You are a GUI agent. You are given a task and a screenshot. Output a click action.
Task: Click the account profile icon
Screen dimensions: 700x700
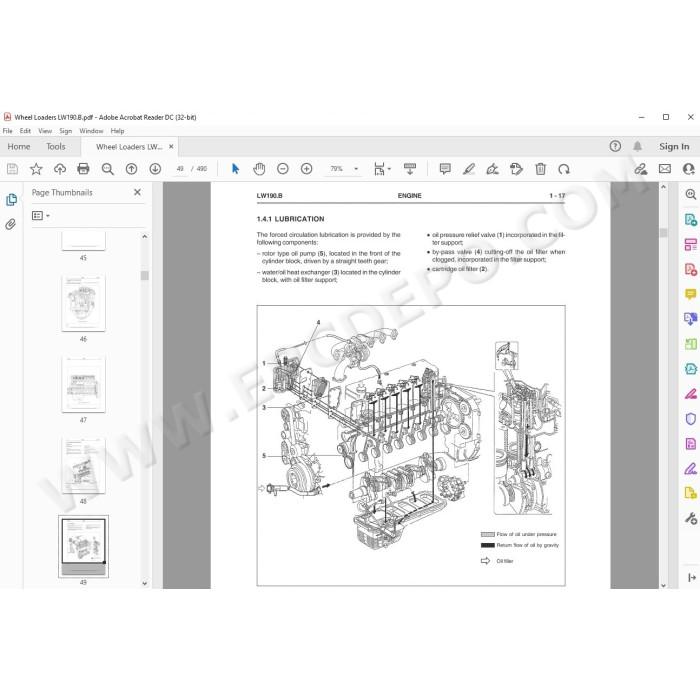pyautogui.click(x=689, y=169)
